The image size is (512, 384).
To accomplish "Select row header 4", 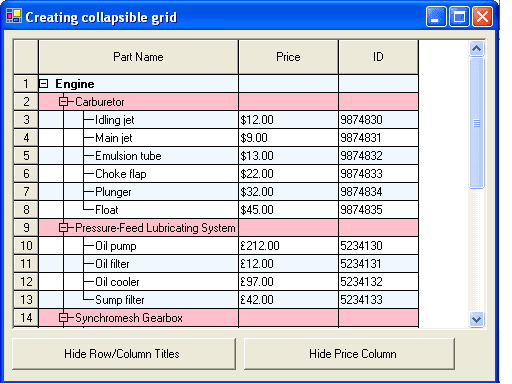I will 26,138.
